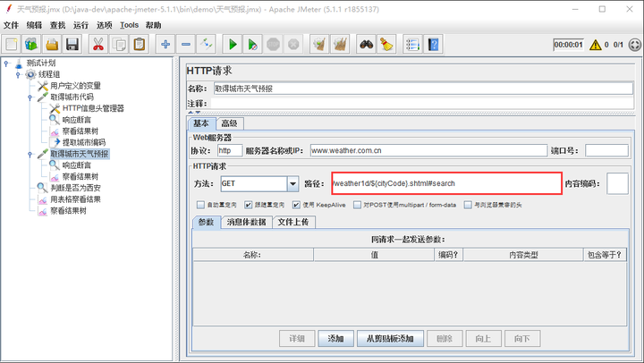
Task: Open the 查找 menu
Action: 57,25
